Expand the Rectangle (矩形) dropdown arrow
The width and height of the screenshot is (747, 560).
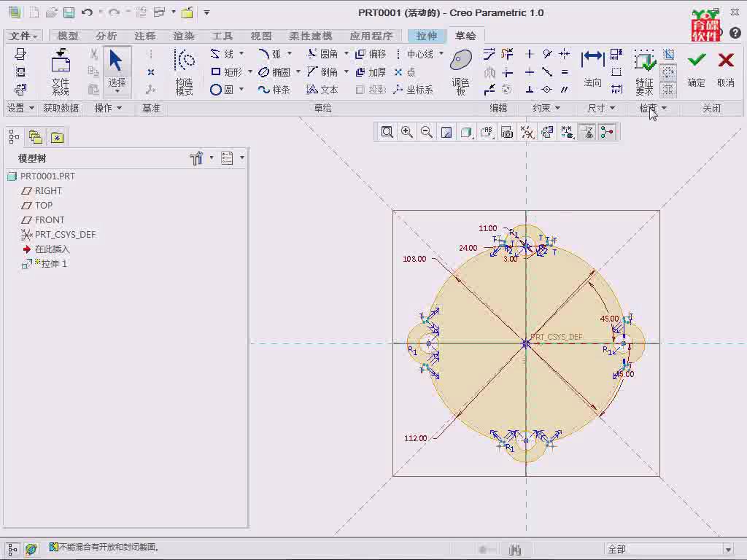click(249, 71)
